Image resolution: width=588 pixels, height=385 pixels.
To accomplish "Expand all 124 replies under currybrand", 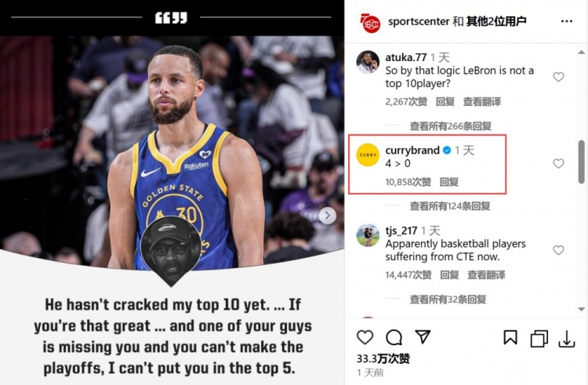I will click(450, 206).
